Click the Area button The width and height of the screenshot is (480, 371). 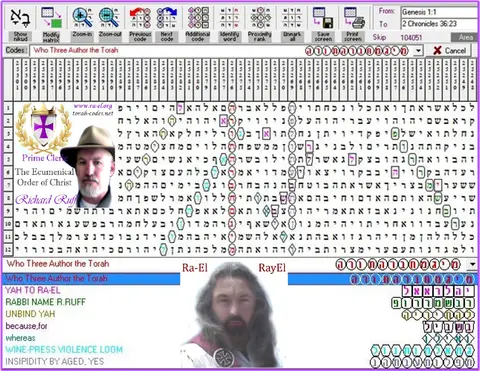click(465, 37)
